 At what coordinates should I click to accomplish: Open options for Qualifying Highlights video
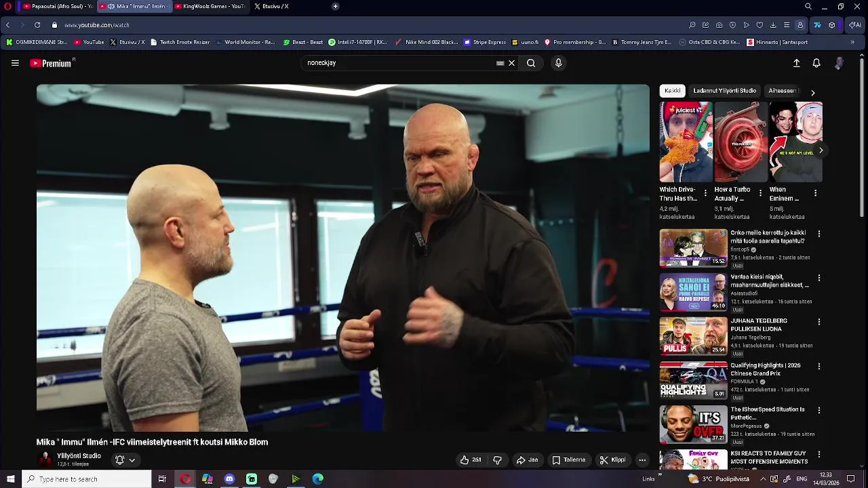[x=818, y=366]
